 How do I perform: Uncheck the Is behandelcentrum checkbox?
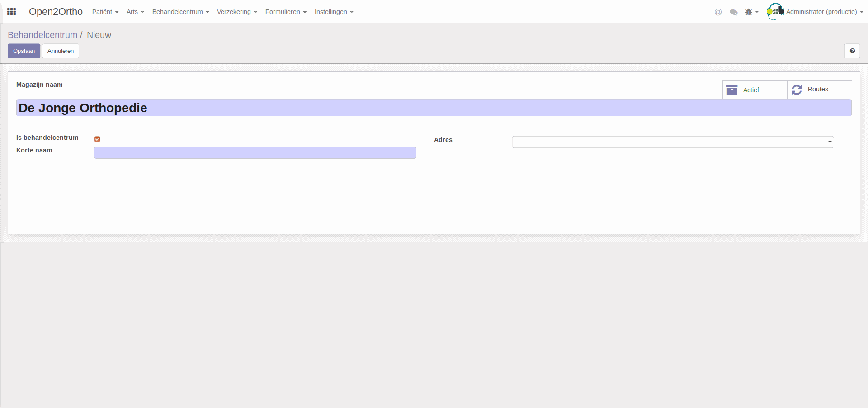click(97, 139)
